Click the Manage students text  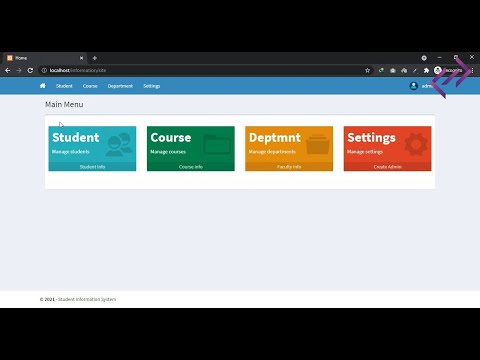tap(71, 152)
